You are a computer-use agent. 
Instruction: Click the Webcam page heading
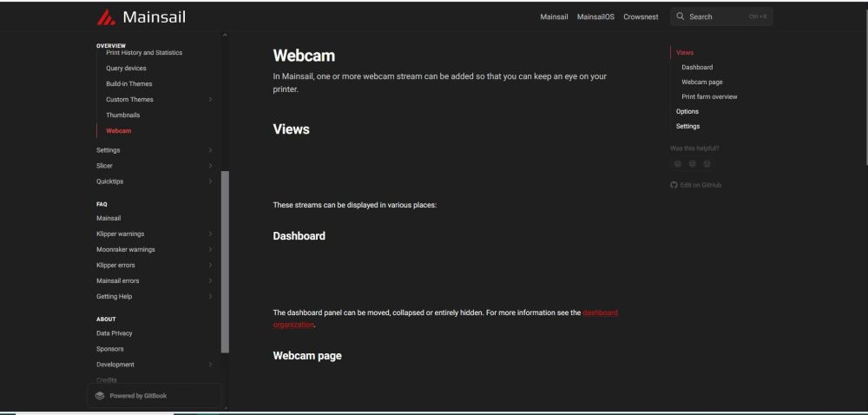[x=304, y=56]
